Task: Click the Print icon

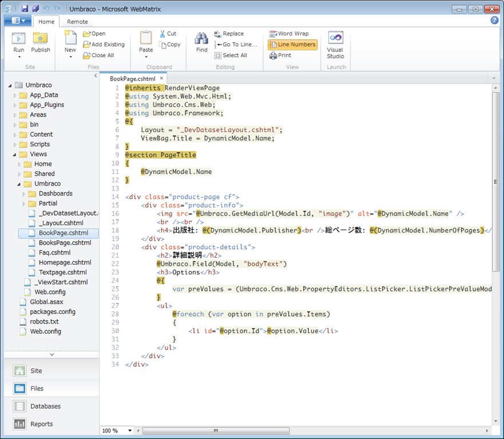Action: point(273,55)
